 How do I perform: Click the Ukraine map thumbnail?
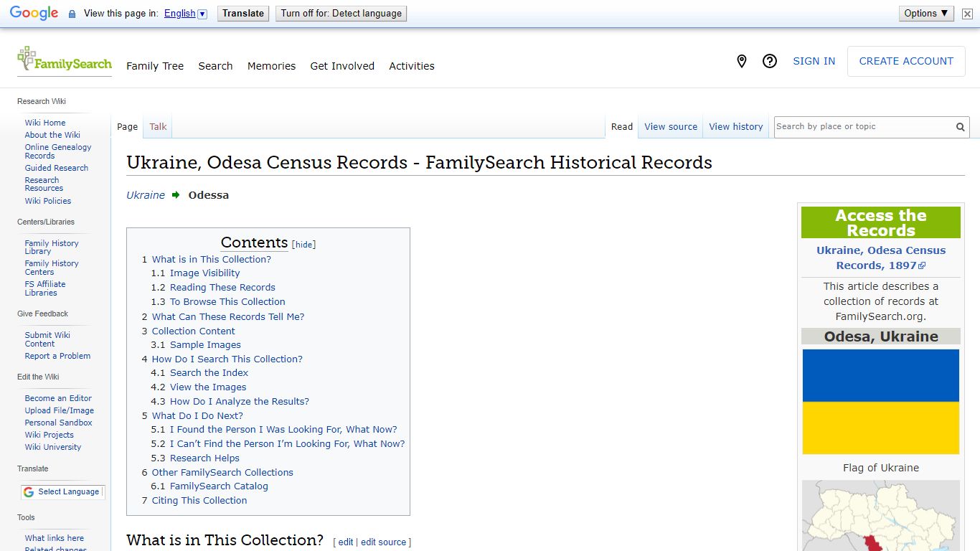(x=881, y=516)
